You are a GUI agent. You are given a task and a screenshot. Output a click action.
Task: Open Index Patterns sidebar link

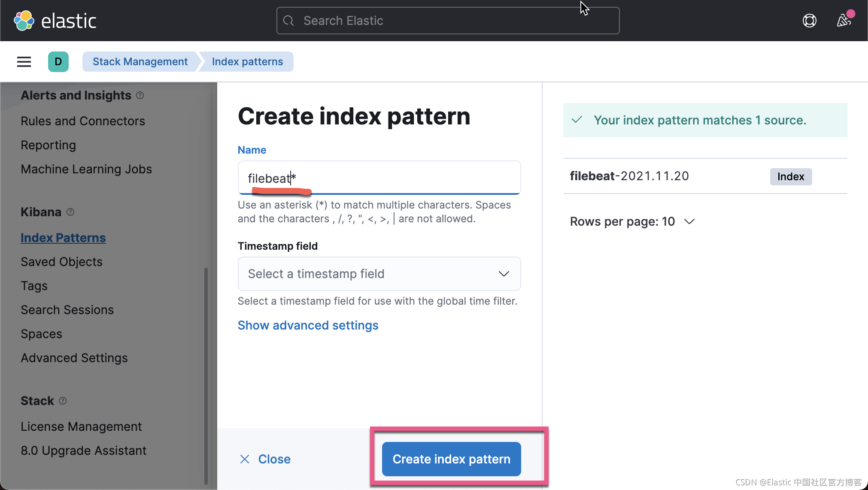[x=63, y=238]
